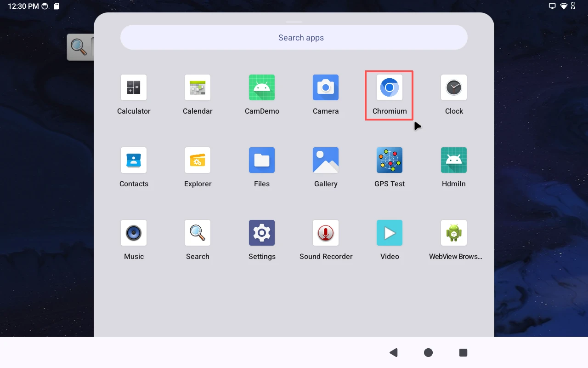
Task: Open the Settings app
Action: (262, 233)
